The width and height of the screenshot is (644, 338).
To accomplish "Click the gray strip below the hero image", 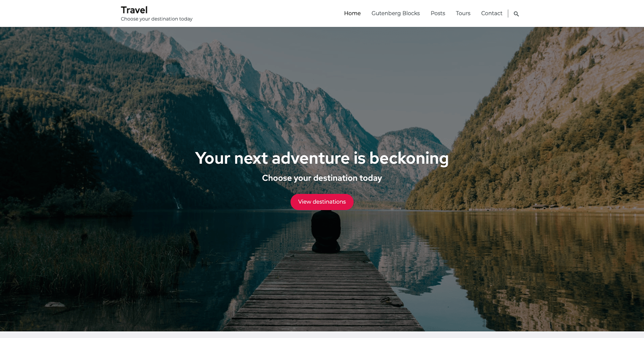I will click(x=322, y=334).
